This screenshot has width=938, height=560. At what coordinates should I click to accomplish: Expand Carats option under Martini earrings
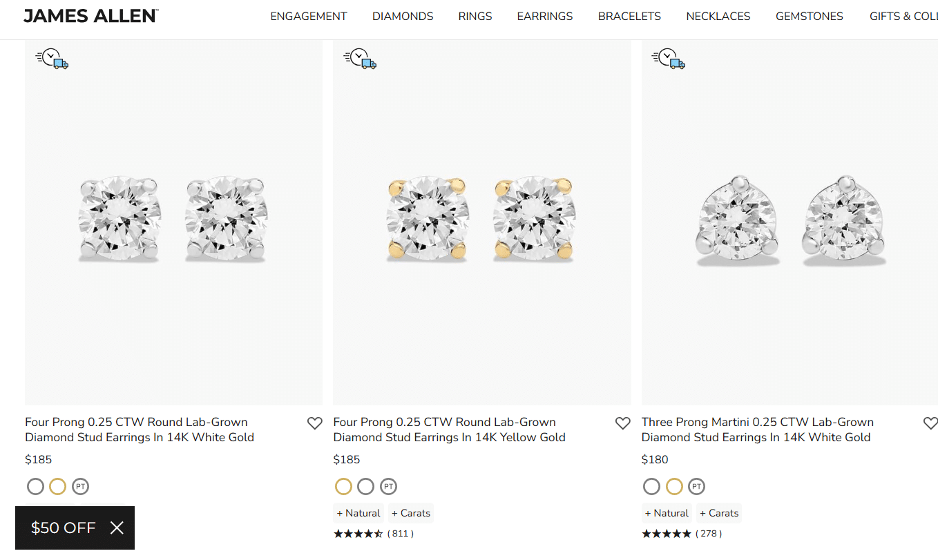[719, 513]
